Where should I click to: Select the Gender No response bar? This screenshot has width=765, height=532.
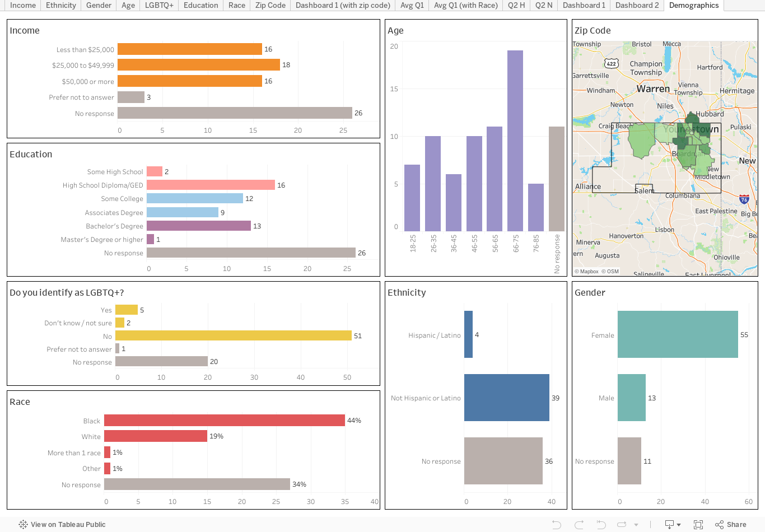[x=629, y=461]
